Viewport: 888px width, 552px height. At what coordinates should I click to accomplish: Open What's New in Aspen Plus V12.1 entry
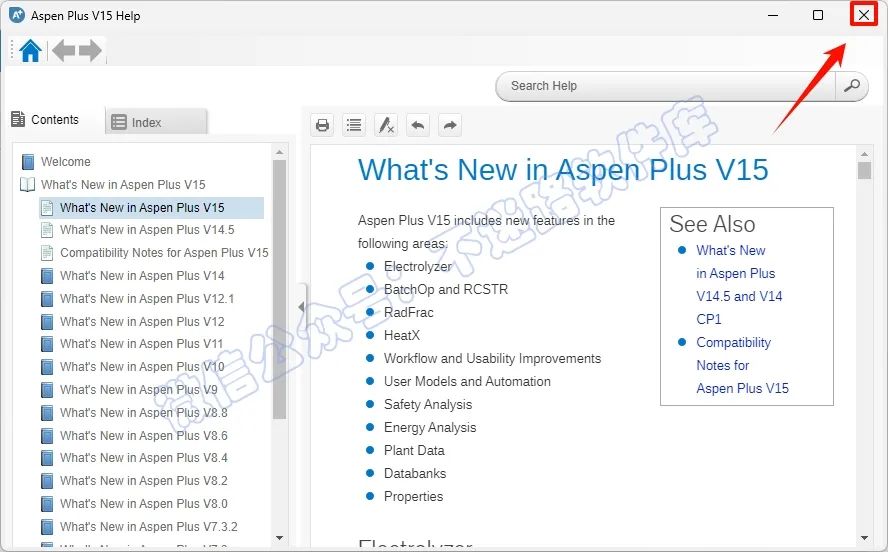point(147,298)
